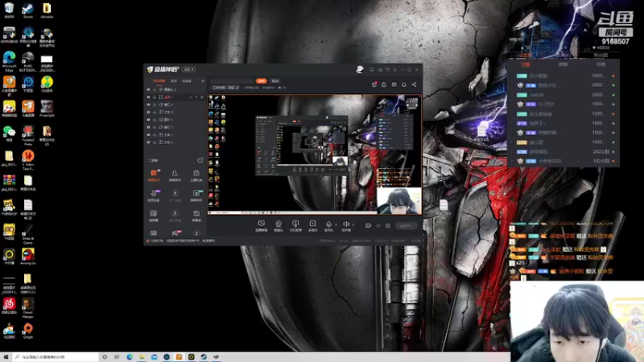Toggle visibility of the 摄像头 2 layer

148,89
